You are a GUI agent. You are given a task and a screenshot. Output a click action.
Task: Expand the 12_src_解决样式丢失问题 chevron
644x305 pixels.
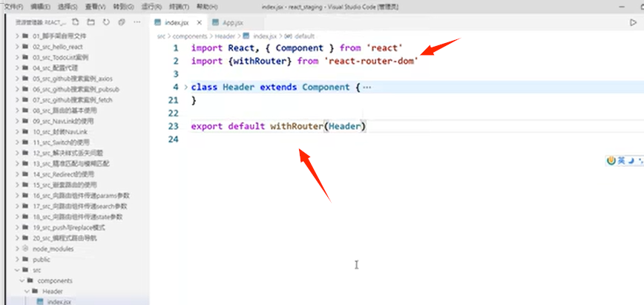tap(17, 153)
